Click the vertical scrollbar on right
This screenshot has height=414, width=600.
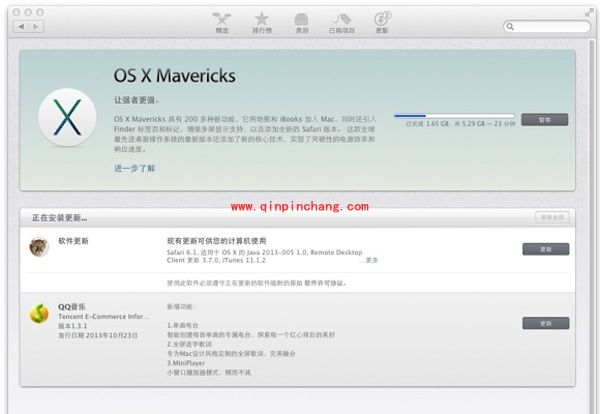click(592, 226)
